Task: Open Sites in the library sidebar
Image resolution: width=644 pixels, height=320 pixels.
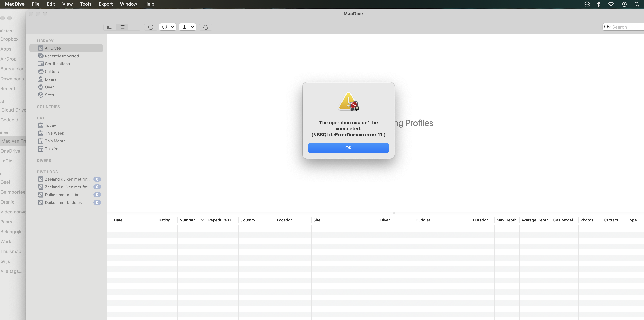Action: (x=49, y=95)
